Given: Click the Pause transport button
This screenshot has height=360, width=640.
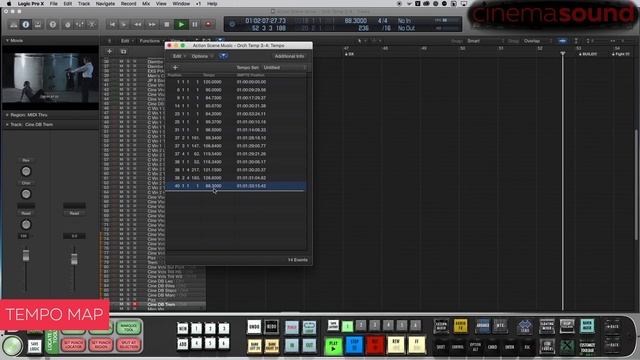Looking at the screenshot, I should (x=195, y=24).
